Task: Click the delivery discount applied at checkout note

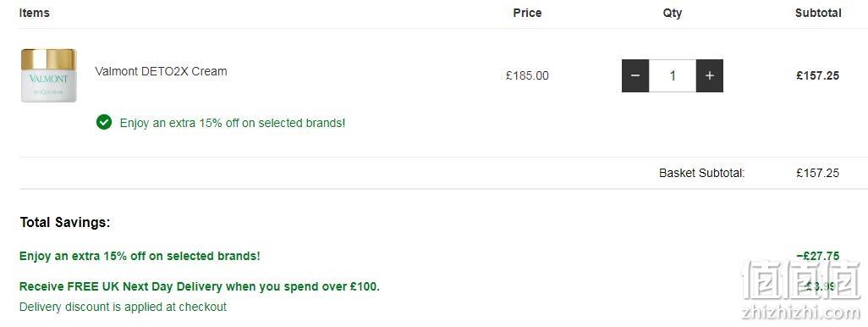Action: click(x=123, y=307)
